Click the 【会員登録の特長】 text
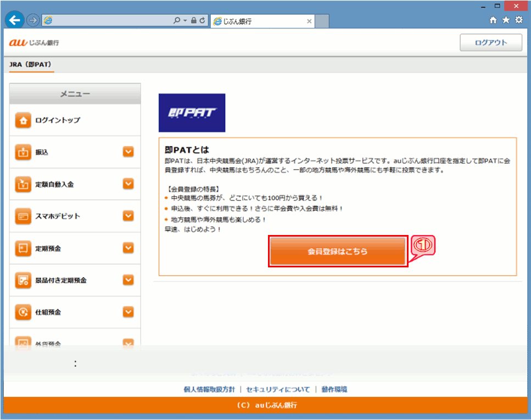Screen dimensions: 531x420 tap(193, 189)
